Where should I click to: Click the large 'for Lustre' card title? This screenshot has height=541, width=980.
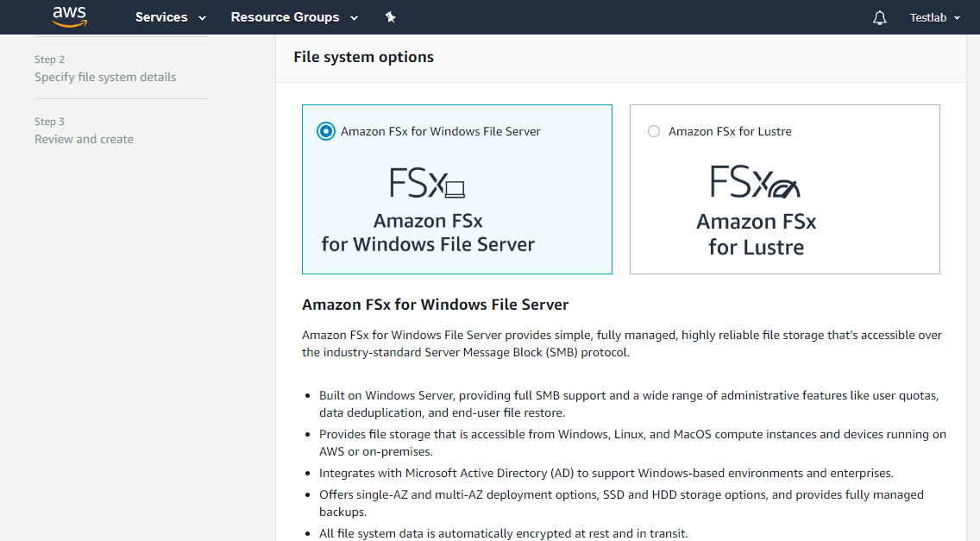click(x=756, y=248)
